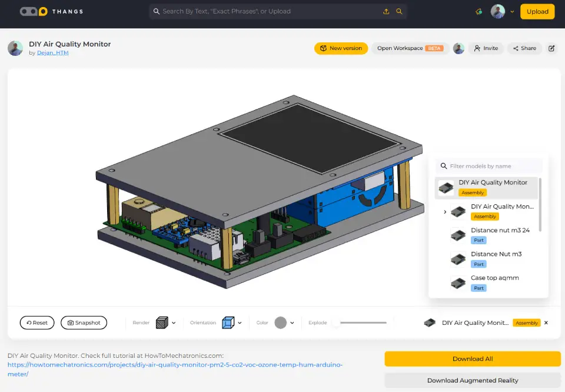Invite a collaborator with Invite button

(x=486, y=48)
